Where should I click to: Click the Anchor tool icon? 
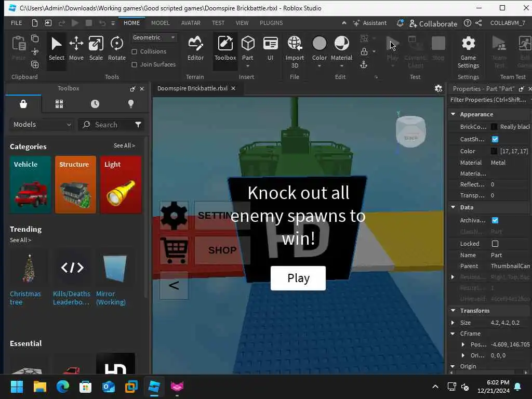[364, 64]
